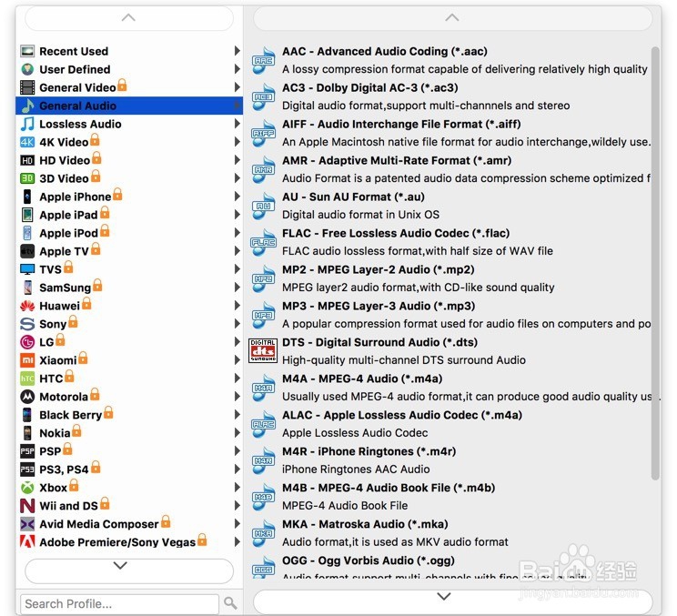Click the Motorola logo icon
Viewport: 677px width, 616px height.
pyautogui.click(x=27, y=397)
